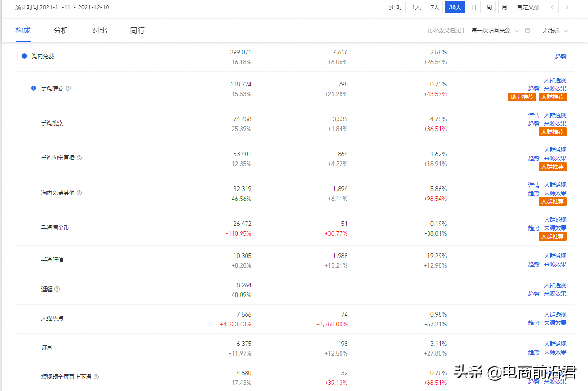Open 人群透视 for 天猫热点

(555, 315)
